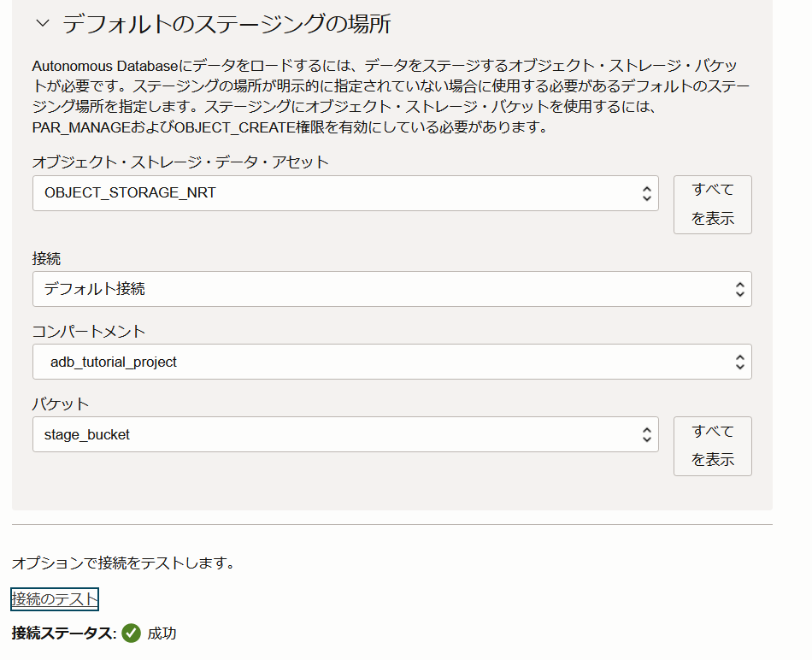Viewport: 812px width, 660px height.
Task: Click the デフォルトのステージングの場所 section heading
Action: (227, 24)
